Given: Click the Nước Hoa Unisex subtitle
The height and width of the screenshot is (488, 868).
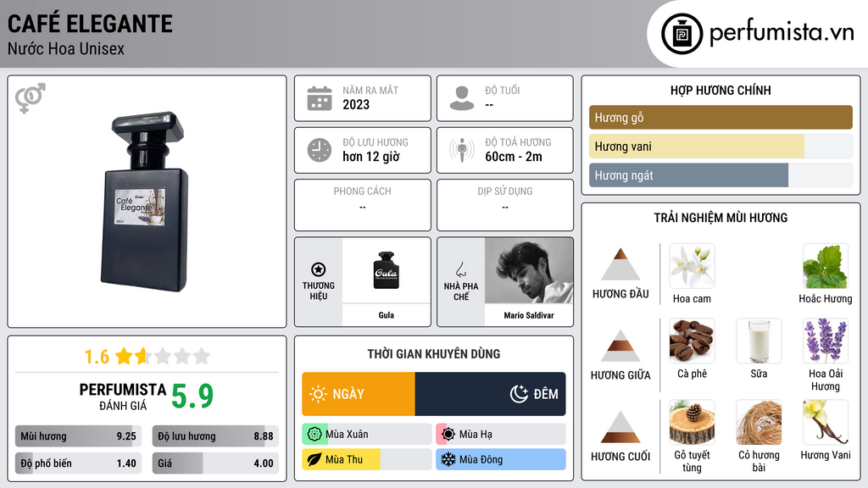Looking at the screenshot, I should (x=66, y=48).
